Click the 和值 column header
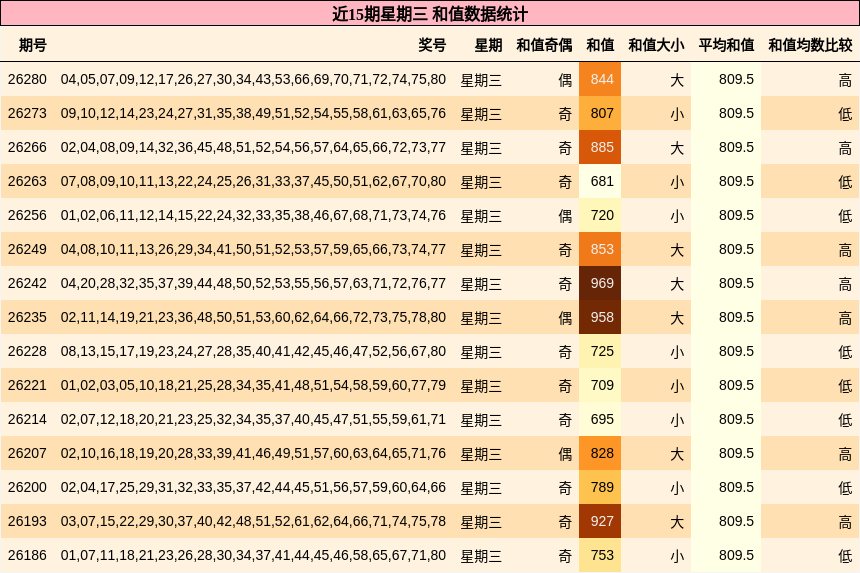The image size is (860, 573). coord(600,45)
